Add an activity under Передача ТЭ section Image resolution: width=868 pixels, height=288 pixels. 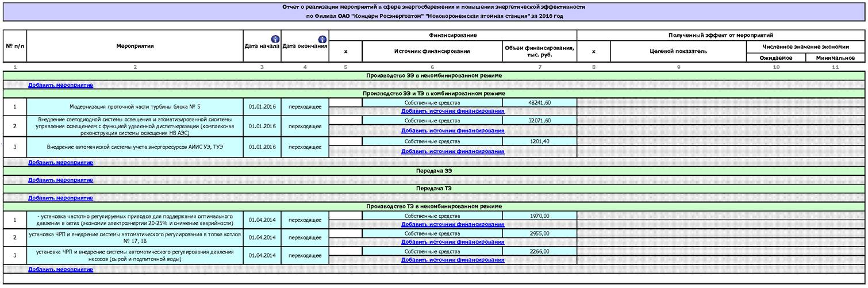point(60,198)
